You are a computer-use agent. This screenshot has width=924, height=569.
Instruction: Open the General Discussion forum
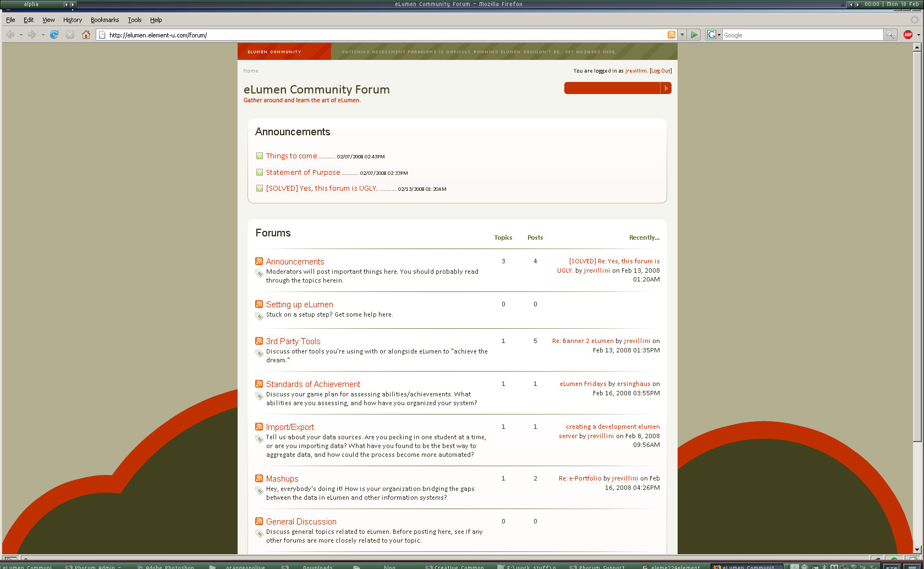coord(301,522)
